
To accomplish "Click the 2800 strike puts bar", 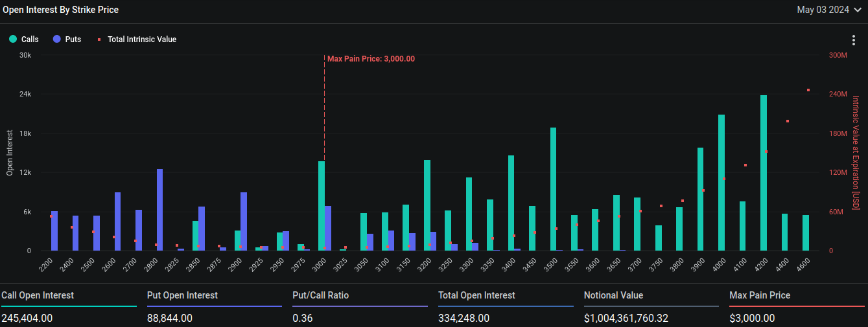I will point(159,210).
